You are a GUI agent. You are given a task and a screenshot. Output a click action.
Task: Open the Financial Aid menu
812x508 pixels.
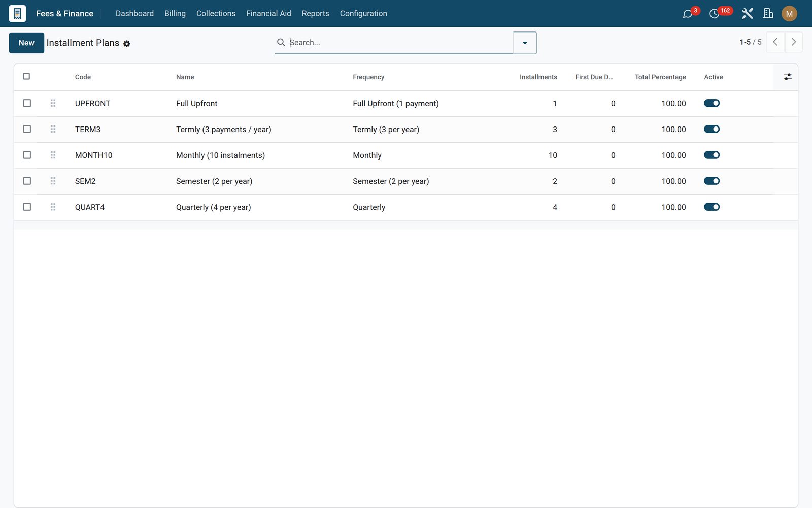coord(268,13)
